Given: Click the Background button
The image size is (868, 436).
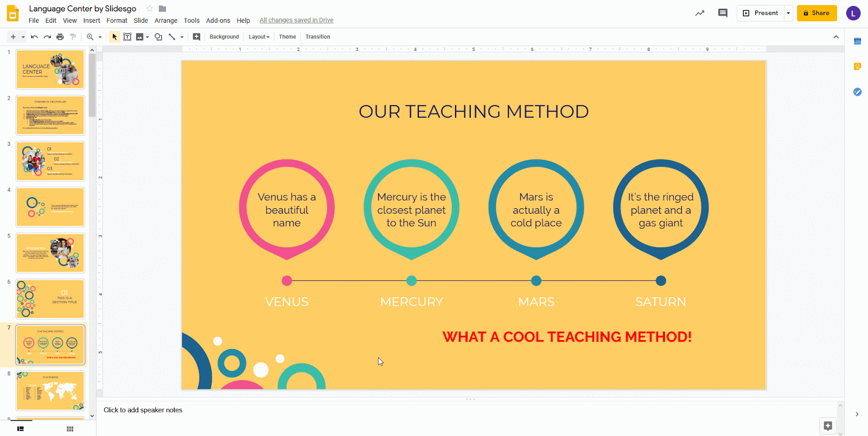Looking at the screenshot, I should click(x=224, y=37).
